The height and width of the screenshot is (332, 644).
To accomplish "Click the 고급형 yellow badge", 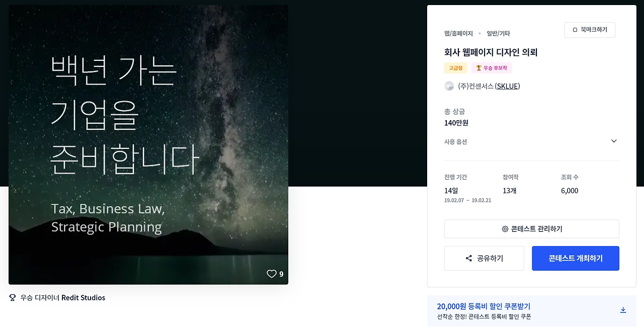I will tap(456, 68).
